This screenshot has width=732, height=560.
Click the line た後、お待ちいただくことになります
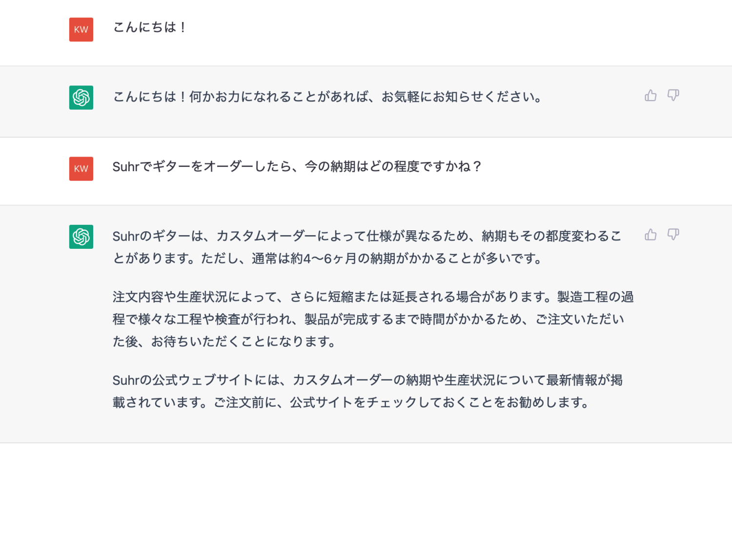224,341
